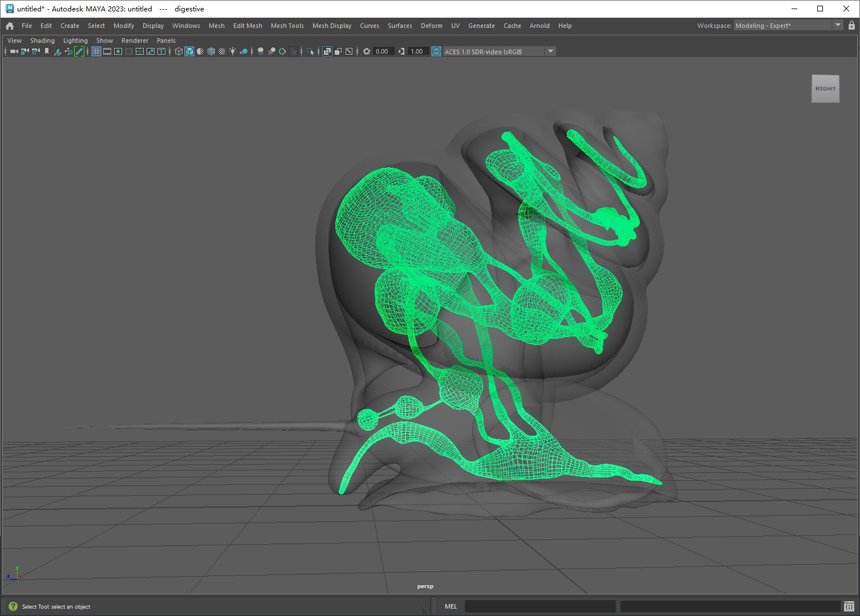Switch viewport to Wireframe cube icon
Screen dimensions: 860x616
click(179, 51)
